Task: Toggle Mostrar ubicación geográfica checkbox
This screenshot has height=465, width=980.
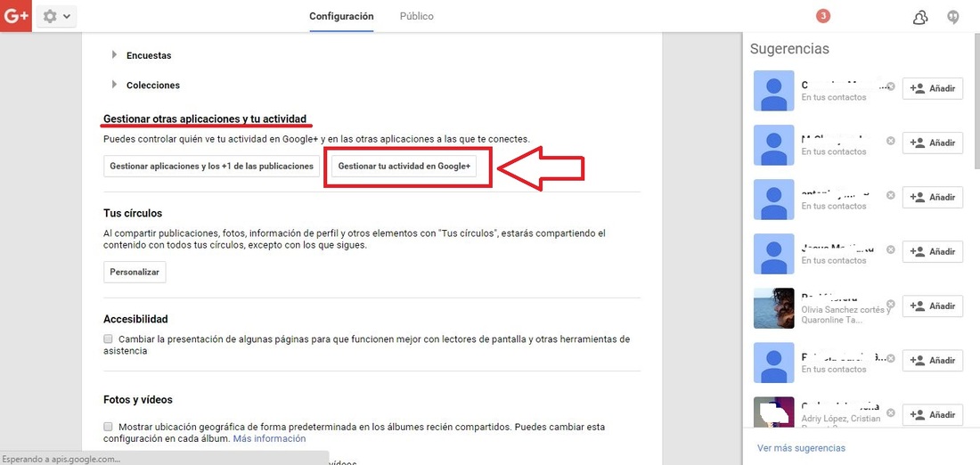Action: (108, 426)
